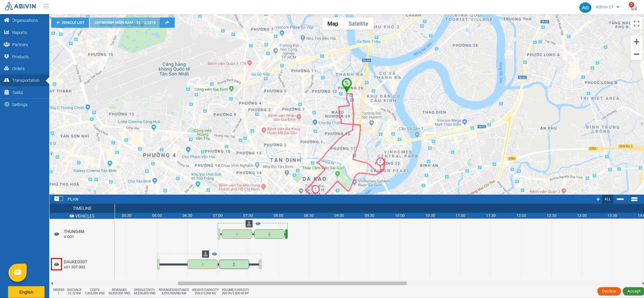Switch to double-row timeline view

(634, 199)
